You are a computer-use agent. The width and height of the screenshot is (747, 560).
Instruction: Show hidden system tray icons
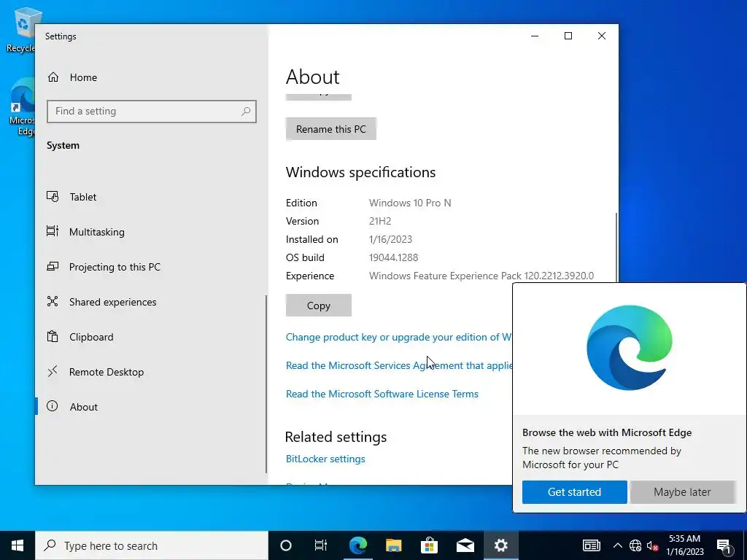point(617,545)
